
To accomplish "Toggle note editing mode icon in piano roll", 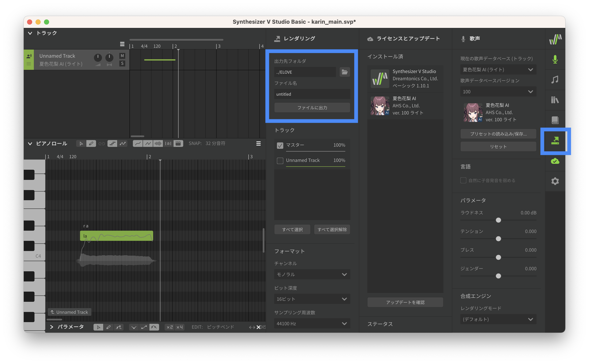I will click(112, 144).
